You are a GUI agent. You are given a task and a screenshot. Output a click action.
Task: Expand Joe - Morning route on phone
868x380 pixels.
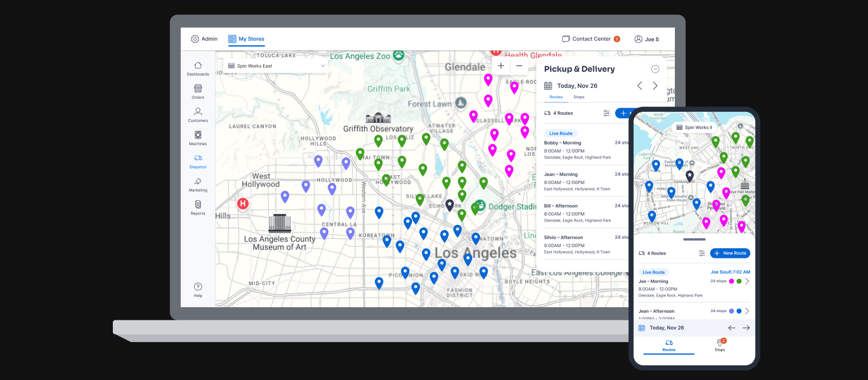tap(747, 281)
